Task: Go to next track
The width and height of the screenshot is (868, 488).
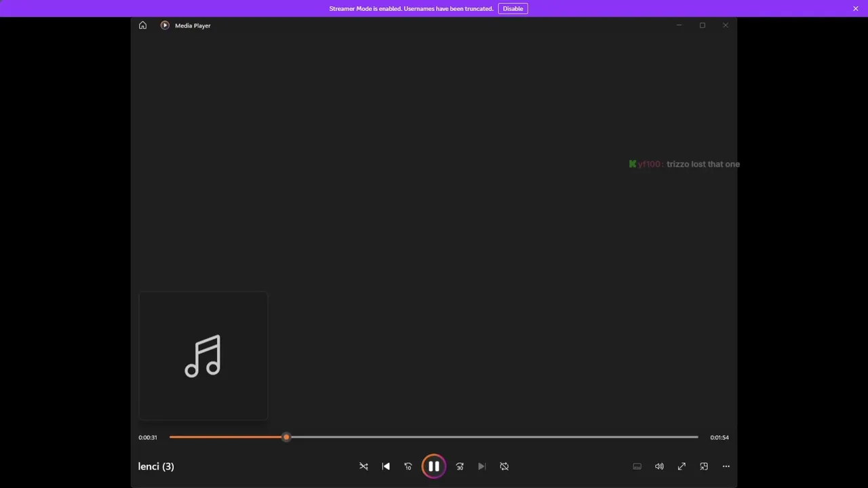Action: point(482,466)
